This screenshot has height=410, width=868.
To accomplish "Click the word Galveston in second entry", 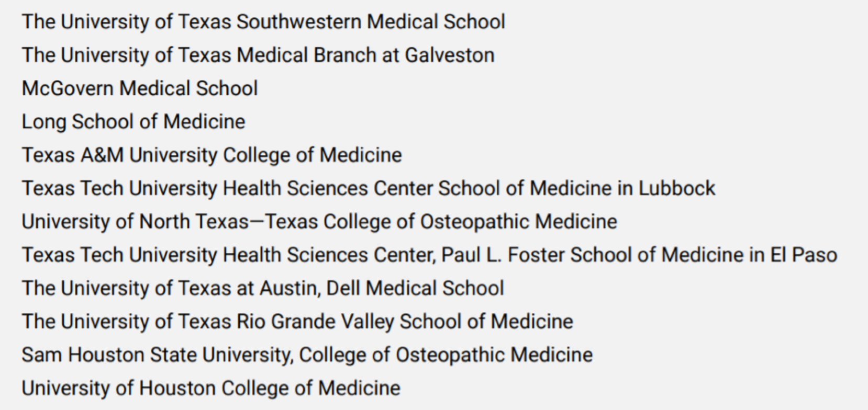I will pos(450,55).
